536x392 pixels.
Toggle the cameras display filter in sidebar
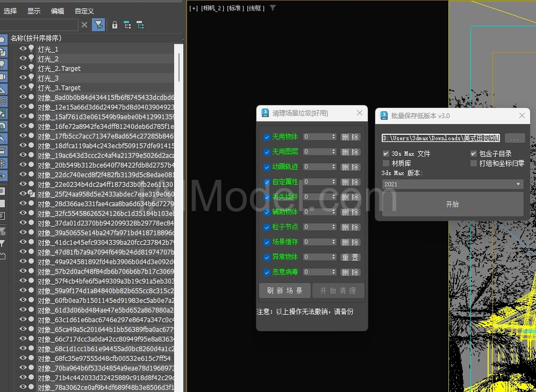(x=2, y=77)
